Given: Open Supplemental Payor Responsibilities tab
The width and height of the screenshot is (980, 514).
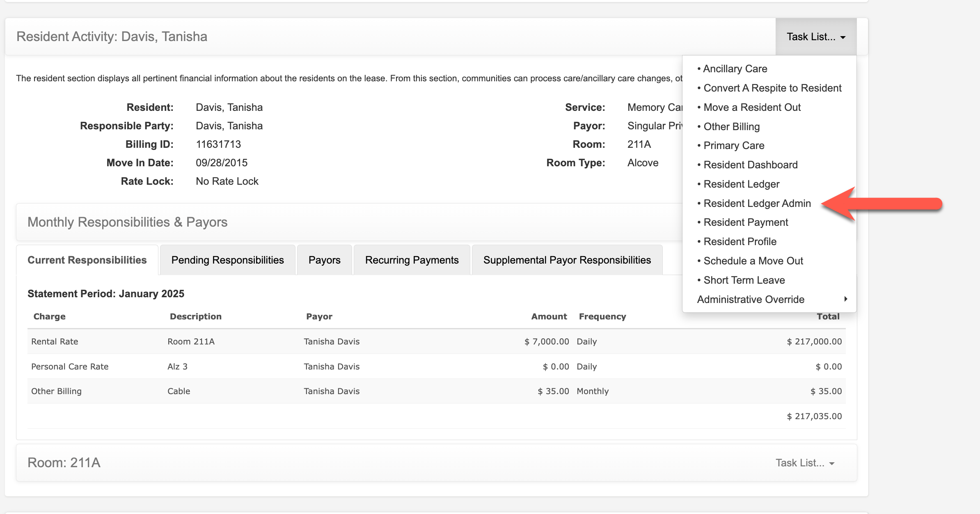Looking at the screenshot, I should tap(567, 260).
